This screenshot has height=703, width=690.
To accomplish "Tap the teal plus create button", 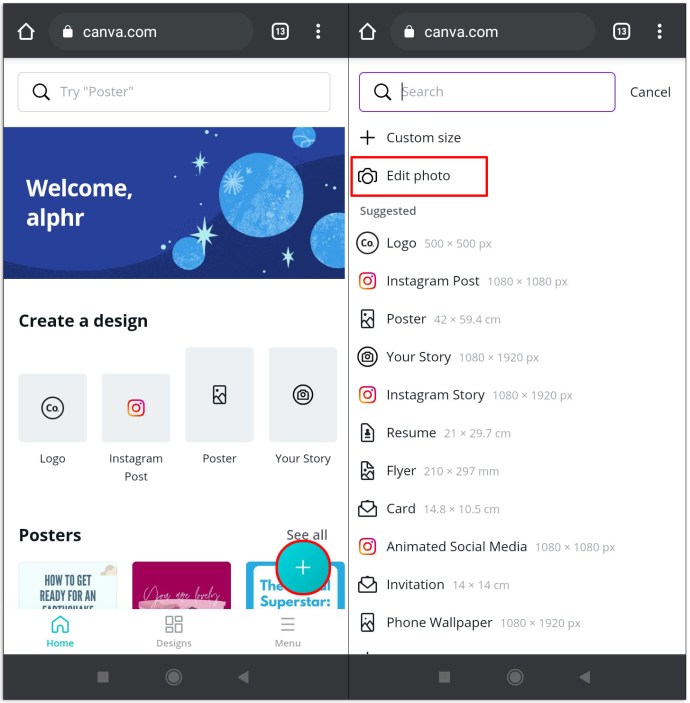I will [303, 567].
